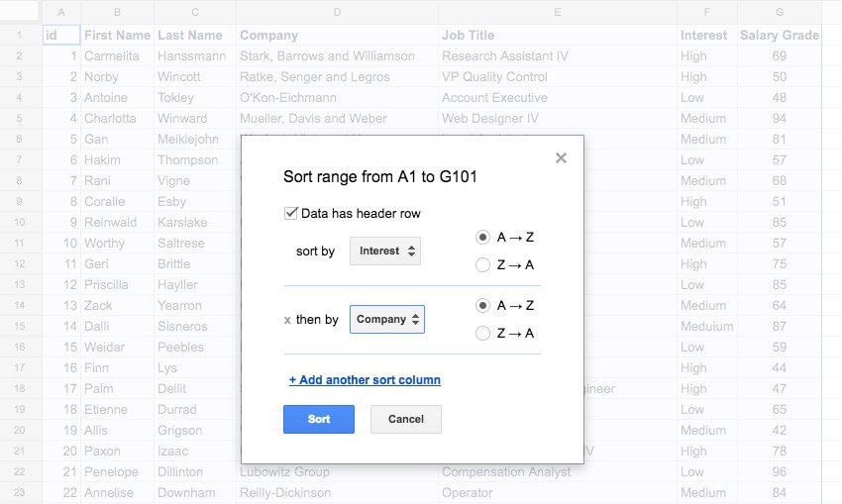Viewport: 842px width, 504px height.
Task: Click the cell 'Priscilla'
Action: (x=117, y=284)
